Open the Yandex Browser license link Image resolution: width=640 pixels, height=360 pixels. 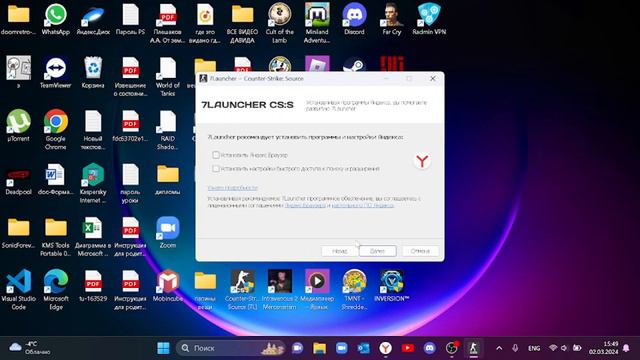tap(305, 205)
